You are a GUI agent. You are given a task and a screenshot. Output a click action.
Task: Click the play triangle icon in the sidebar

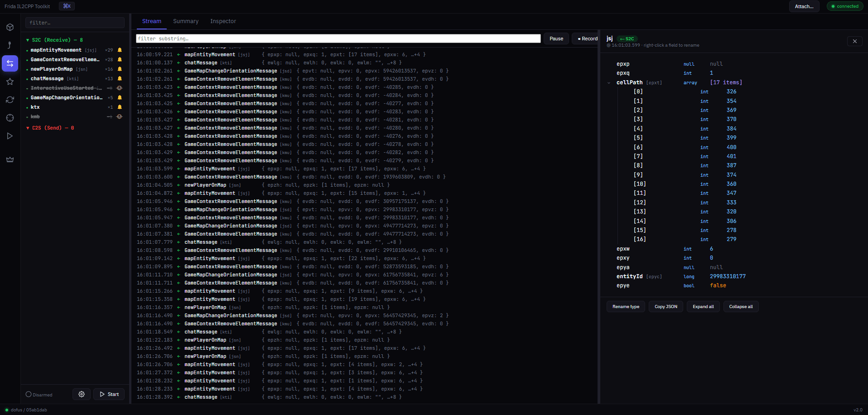[x=10, y=136]
